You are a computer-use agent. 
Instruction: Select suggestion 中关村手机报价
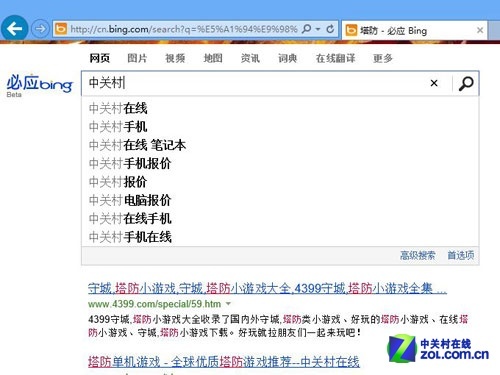point(280,163)
